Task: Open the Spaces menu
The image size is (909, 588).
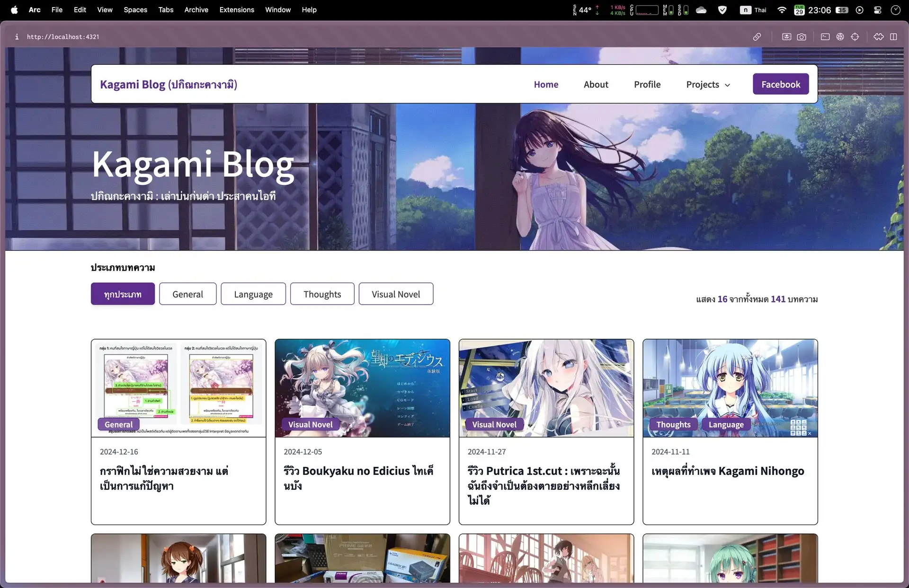Action: coord(135,10)
